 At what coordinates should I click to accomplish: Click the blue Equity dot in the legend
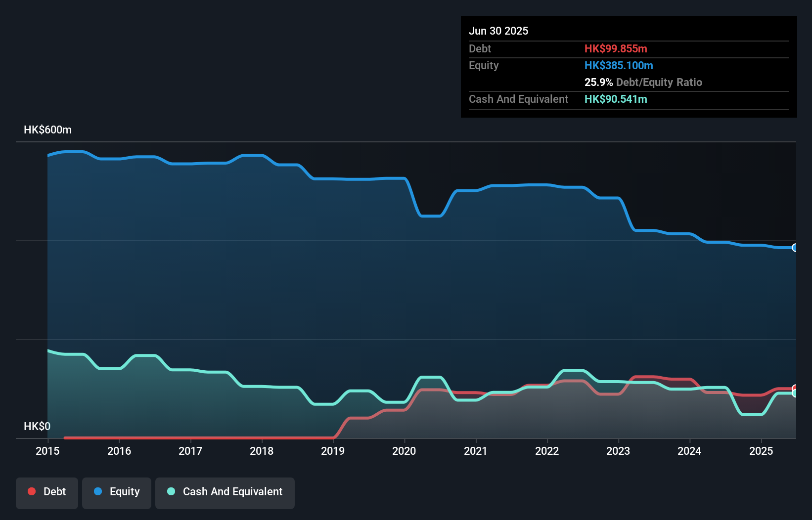pos(98,491)
